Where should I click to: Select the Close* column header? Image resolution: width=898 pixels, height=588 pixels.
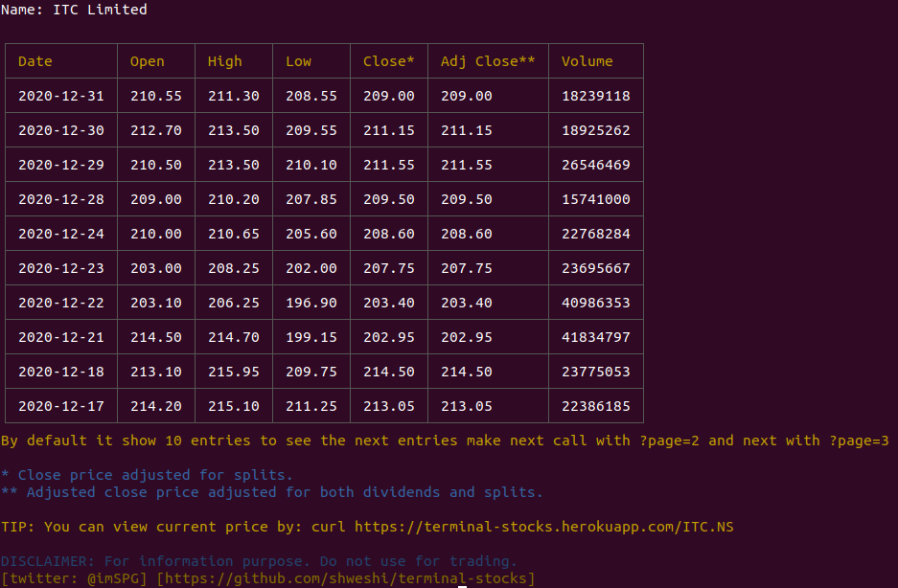388,61
